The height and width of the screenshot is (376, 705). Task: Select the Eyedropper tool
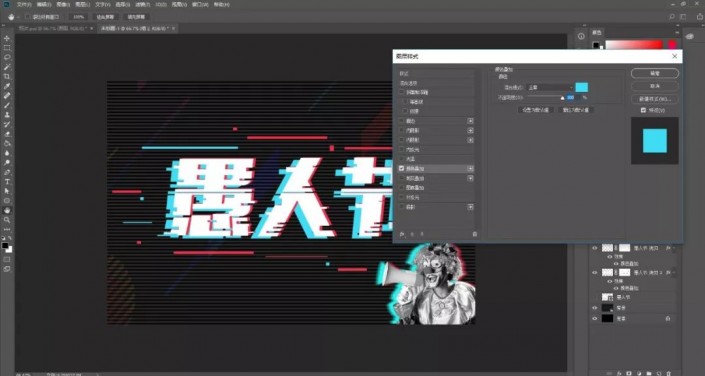click(x=7, y=86)
